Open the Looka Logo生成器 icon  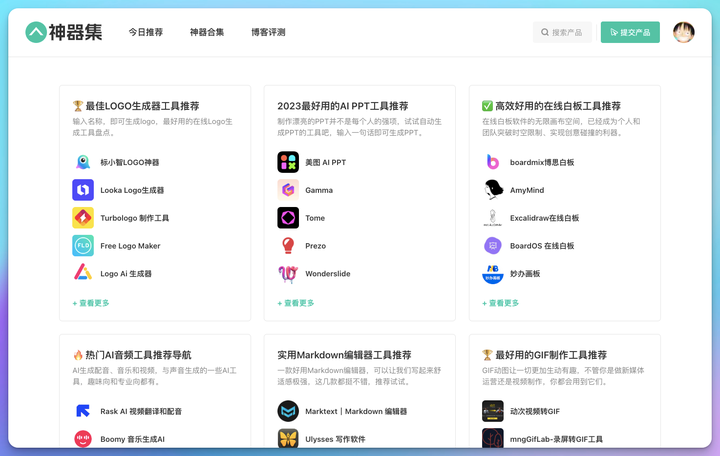point(83,190)
